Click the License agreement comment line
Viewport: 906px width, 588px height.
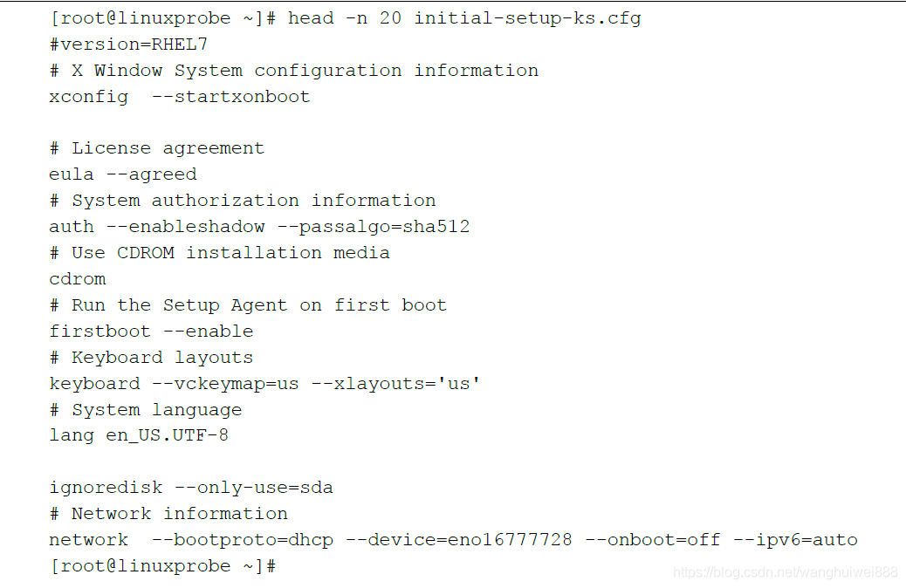157,148
